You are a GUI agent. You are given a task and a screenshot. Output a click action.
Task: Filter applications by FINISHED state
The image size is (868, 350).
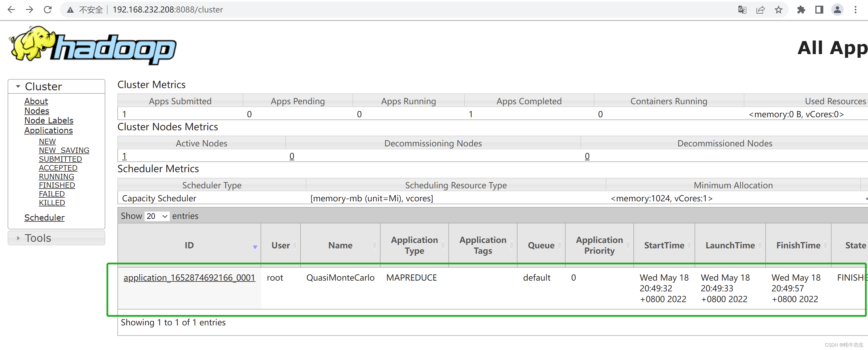[x=57, y=185]
